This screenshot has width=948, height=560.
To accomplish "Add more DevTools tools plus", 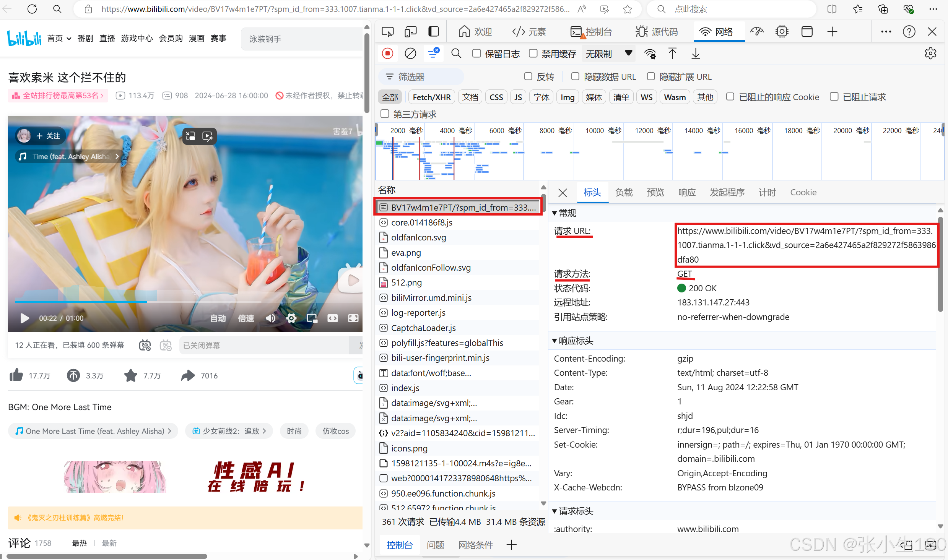I will coord(832,31).
